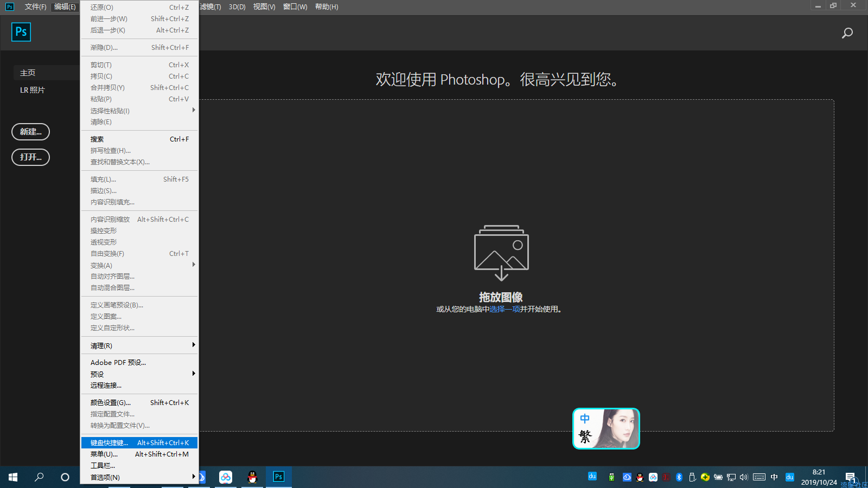Screen dimensions: 868x488
Task: Choose 键盘快捷键... menu entry
Action: [x=139, y=443]
